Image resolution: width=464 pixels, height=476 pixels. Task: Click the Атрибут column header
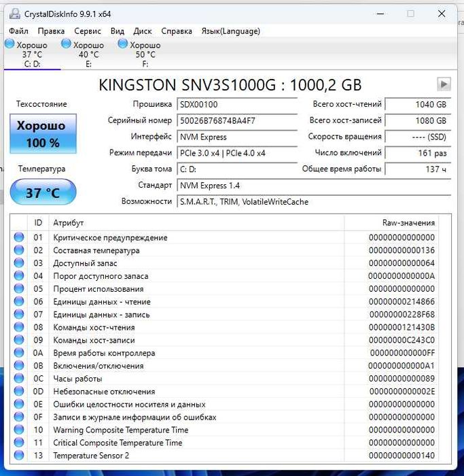[196, 223]
